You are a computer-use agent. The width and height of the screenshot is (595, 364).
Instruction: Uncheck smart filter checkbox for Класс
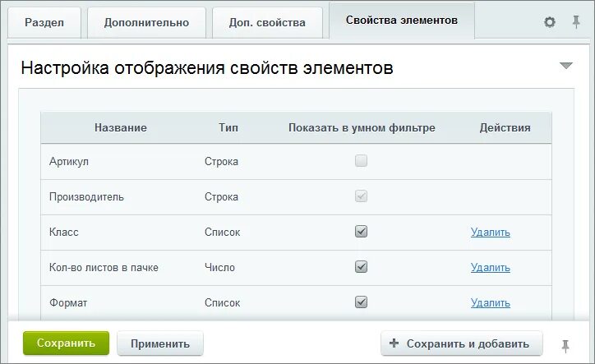coord(362,232)
